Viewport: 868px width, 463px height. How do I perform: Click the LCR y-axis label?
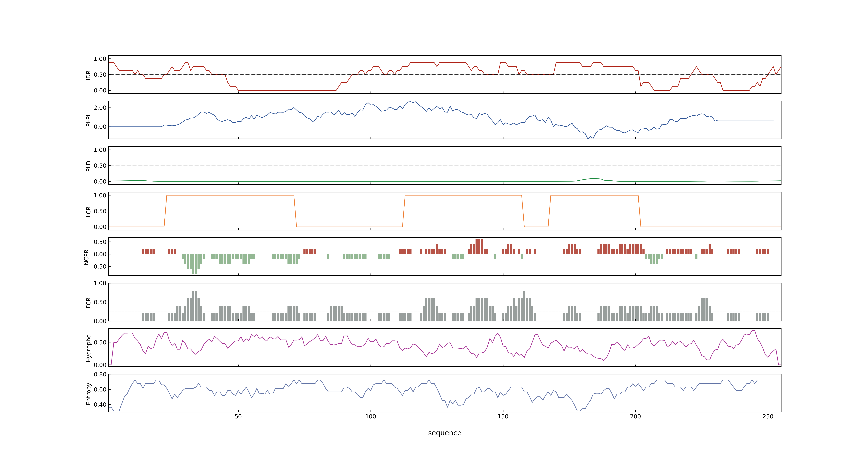[x=89, y=211]
